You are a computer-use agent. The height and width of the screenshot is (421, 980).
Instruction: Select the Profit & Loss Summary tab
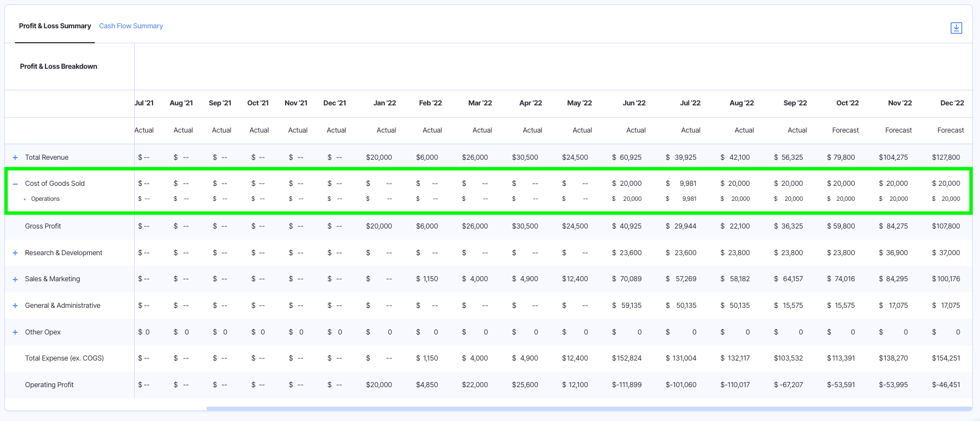pos(55,26)
